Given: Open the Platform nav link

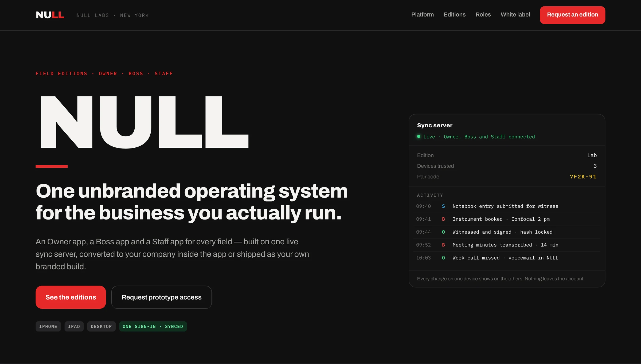Looking at the screenshot, I should pyautogui.click(x=422, y=15).
